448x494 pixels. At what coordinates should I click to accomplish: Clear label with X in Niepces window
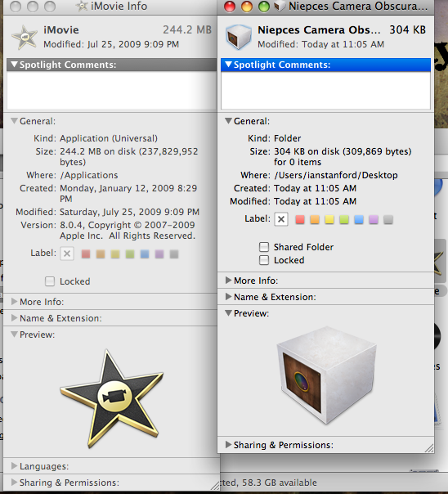(281, 219)
